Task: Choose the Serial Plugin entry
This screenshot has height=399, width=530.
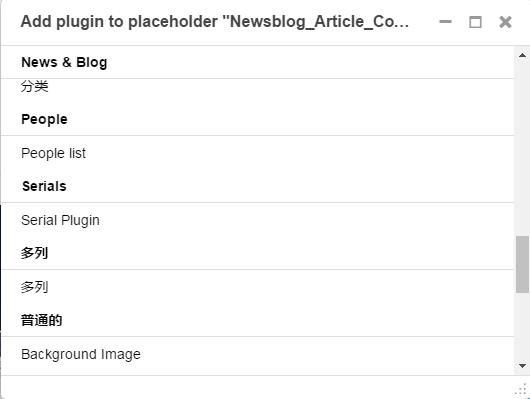Action: pos(258,220)
